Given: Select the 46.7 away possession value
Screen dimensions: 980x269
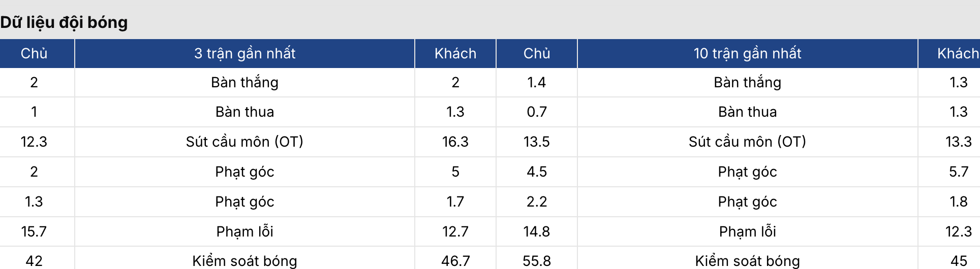Looking at the screenshot, I should pos(455,261).
